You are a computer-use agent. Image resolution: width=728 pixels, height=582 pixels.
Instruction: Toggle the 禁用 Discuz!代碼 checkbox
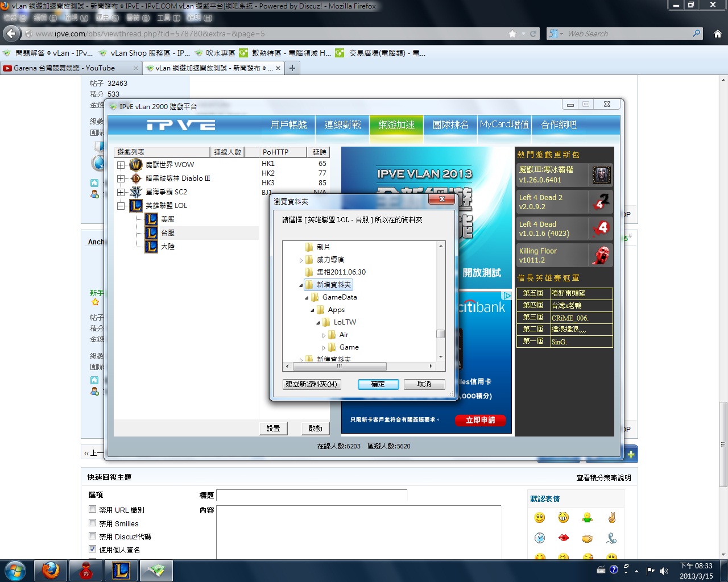click(x=93, y=536)
